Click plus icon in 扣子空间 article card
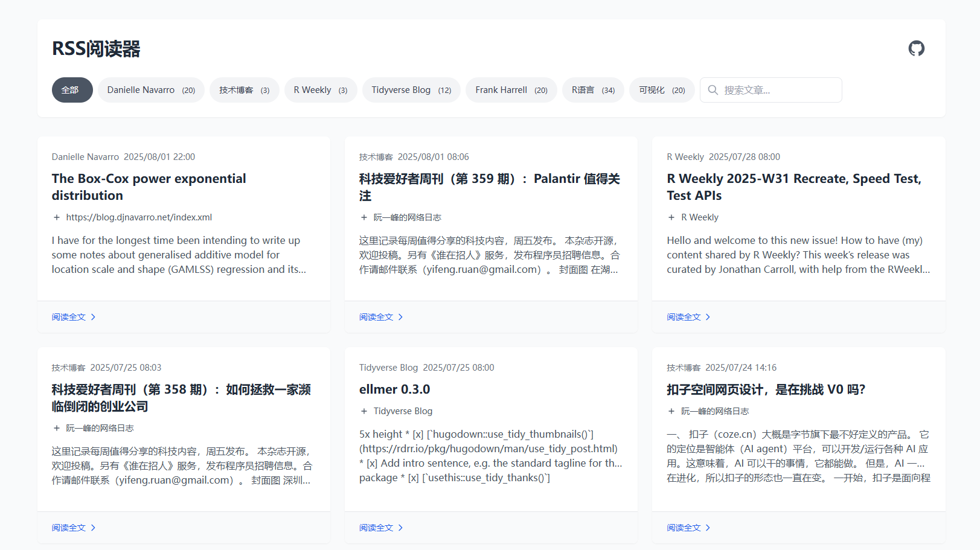Viewport: 980px width, 550px height. [671, 411]
